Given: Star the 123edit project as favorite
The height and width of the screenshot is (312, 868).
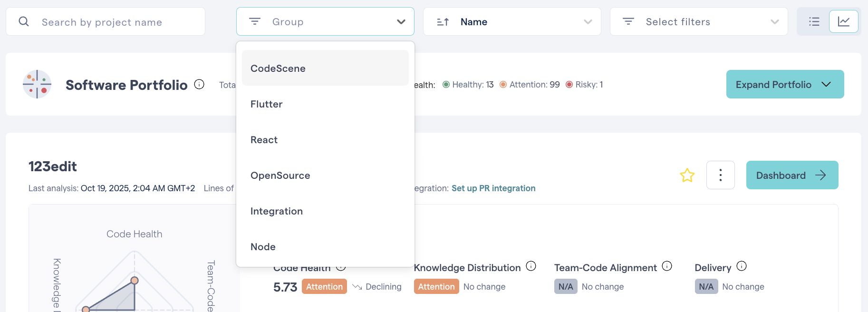Looking at the screenshot, I should 687,175.
